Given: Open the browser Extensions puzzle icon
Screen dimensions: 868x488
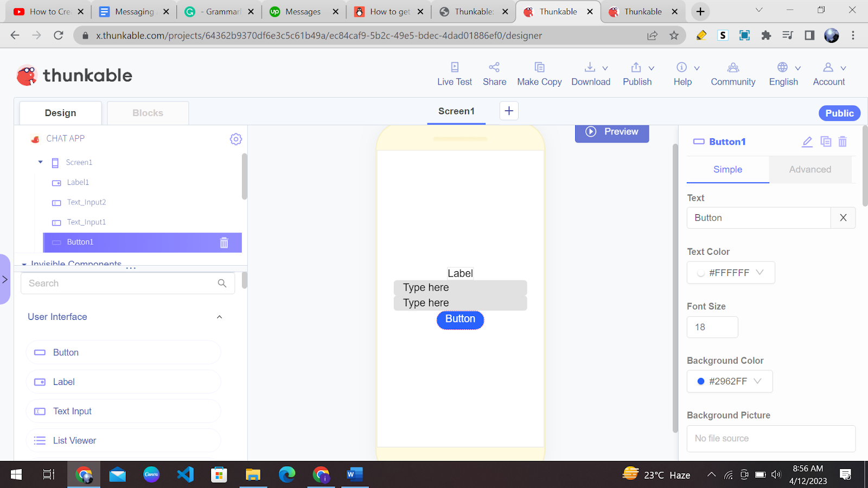Looking at the screenshot, I should click(x=766, y=35).
